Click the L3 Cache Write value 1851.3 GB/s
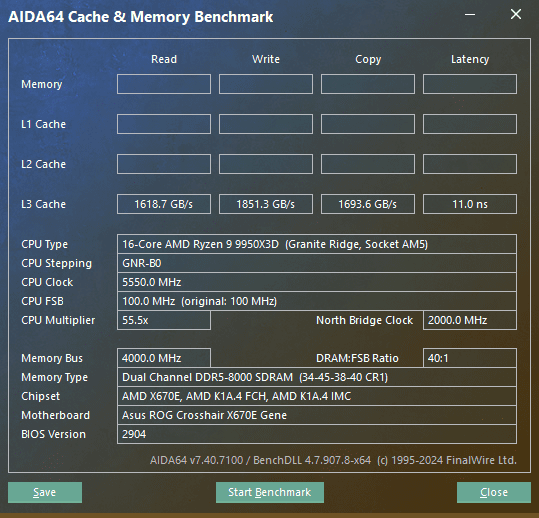Viewport: 539px width, 518px height. [266, 204]
